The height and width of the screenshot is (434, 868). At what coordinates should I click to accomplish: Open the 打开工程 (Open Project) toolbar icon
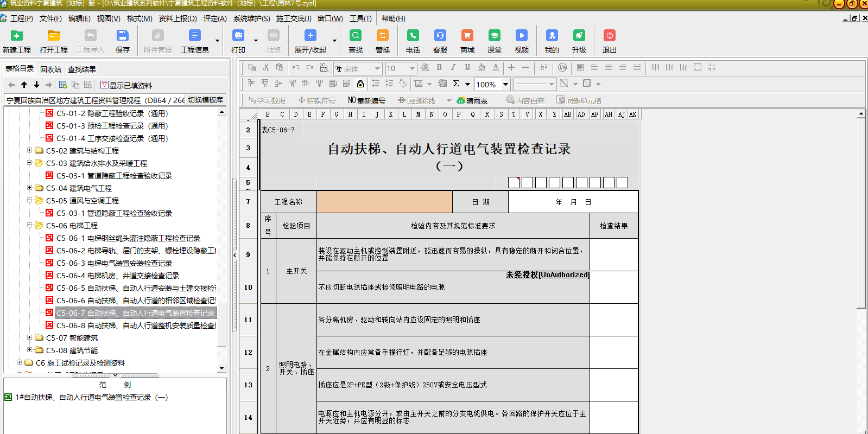(53, 36)
